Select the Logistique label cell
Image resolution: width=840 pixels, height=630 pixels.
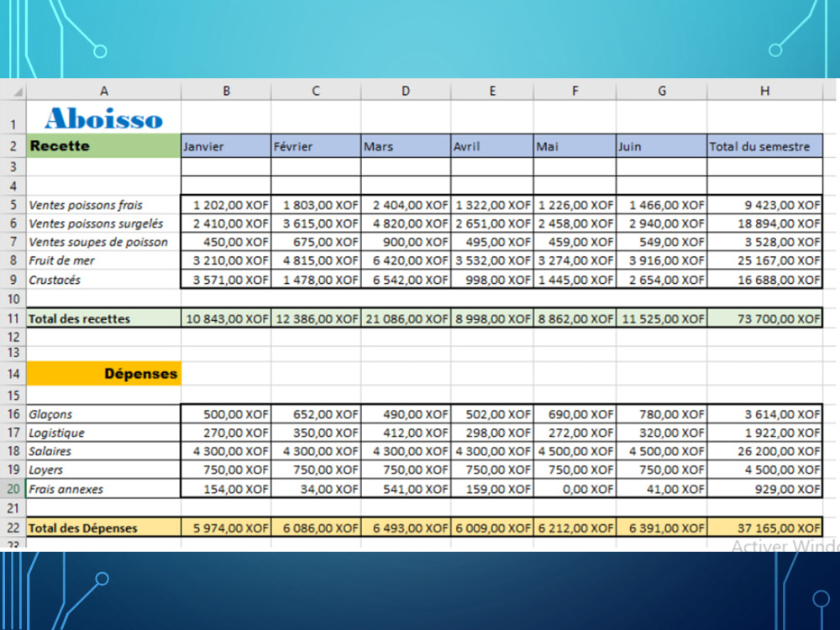pyautogui.click(x=104, y=433)
